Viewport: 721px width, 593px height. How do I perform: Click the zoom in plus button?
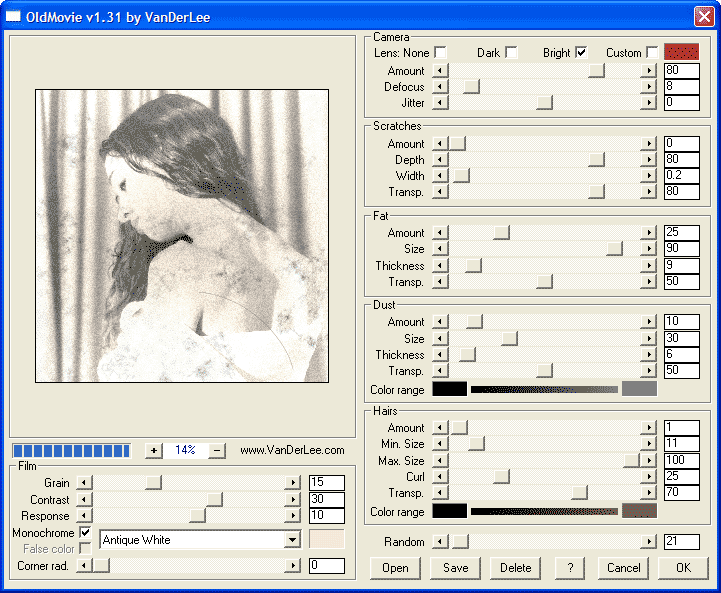coord(153,450)
